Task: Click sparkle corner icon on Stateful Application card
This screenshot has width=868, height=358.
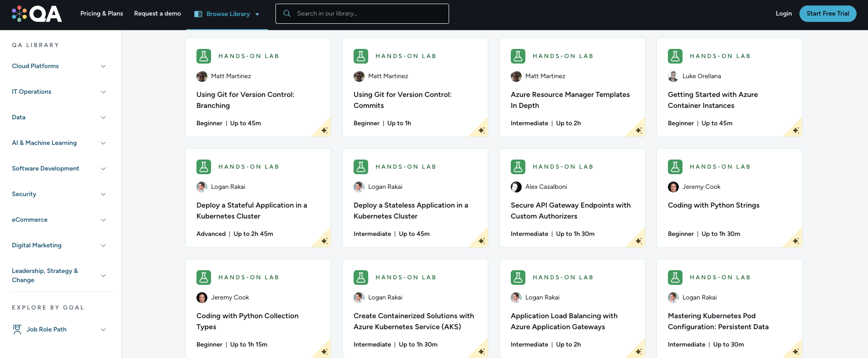Action: click(x=324, y=241)
